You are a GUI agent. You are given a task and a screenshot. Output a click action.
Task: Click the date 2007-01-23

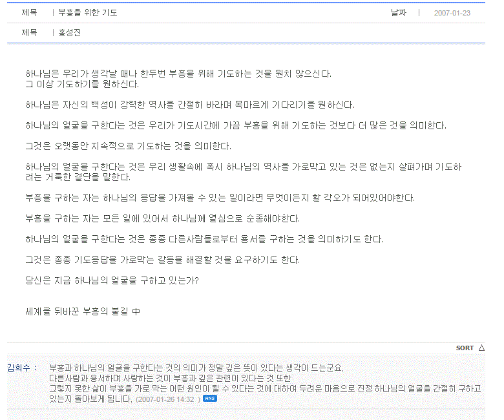[452, 13]
